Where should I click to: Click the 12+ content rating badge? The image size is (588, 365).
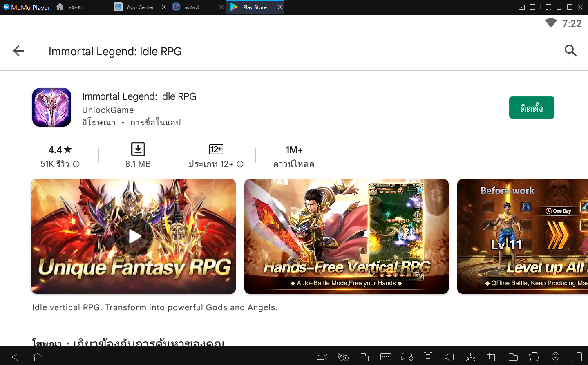coord(216,149)
